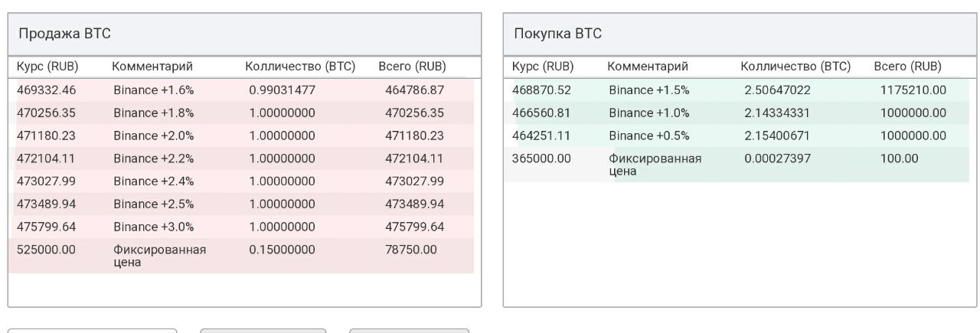980x333 pixels.
Task: Click the buy table Всего (RUB) header
Action: [908, 67]
